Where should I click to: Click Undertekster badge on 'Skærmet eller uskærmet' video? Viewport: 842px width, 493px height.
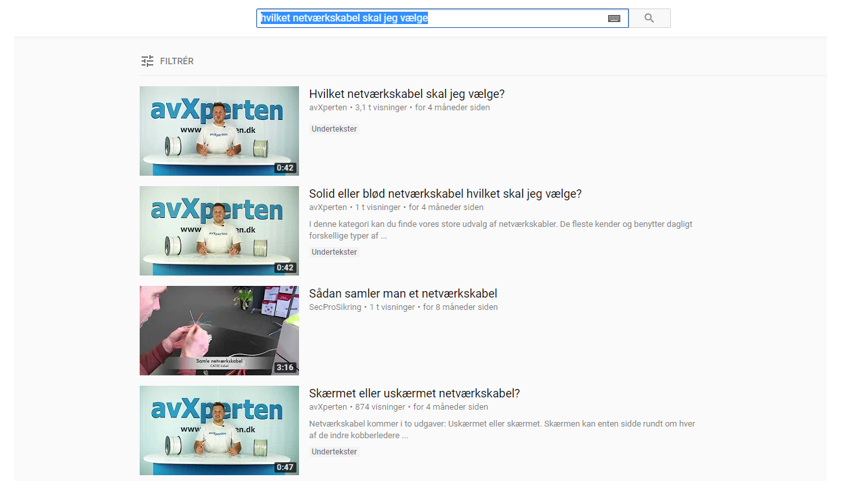pos(334,452)
